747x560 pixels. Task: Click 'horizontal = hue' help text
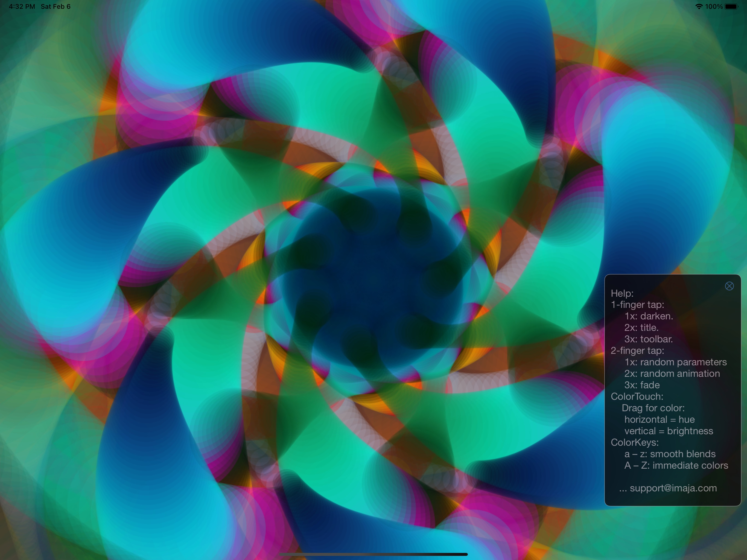(x=659, y=419)
